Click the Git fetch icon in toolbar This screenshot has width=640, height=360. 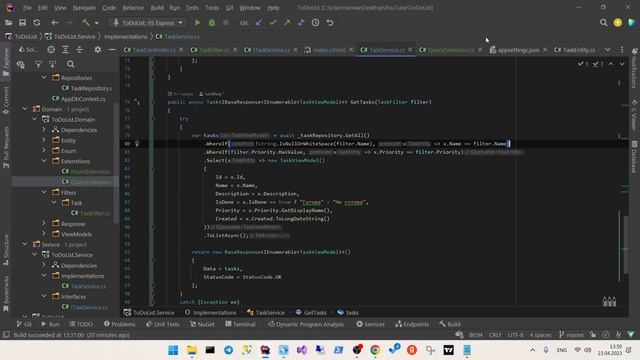[301, 23]
